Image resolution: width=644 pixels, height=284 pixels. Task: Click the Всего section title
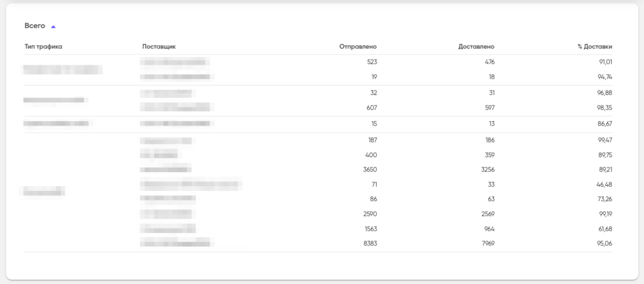point(35,26)
